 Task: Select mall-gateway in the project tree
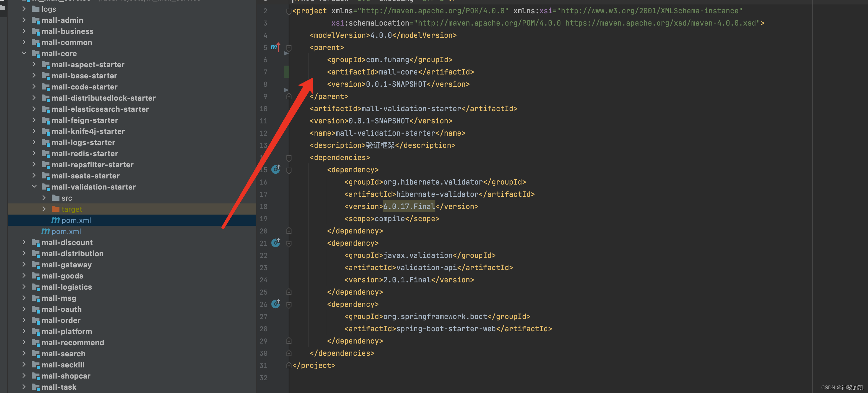[67, 265]
